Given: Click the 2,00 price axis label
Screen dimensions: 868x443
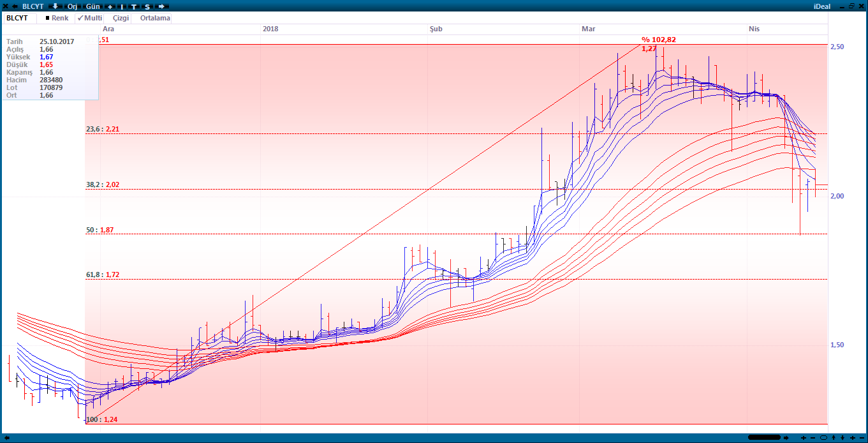Looking at the screenshot, I should [837, 196].
